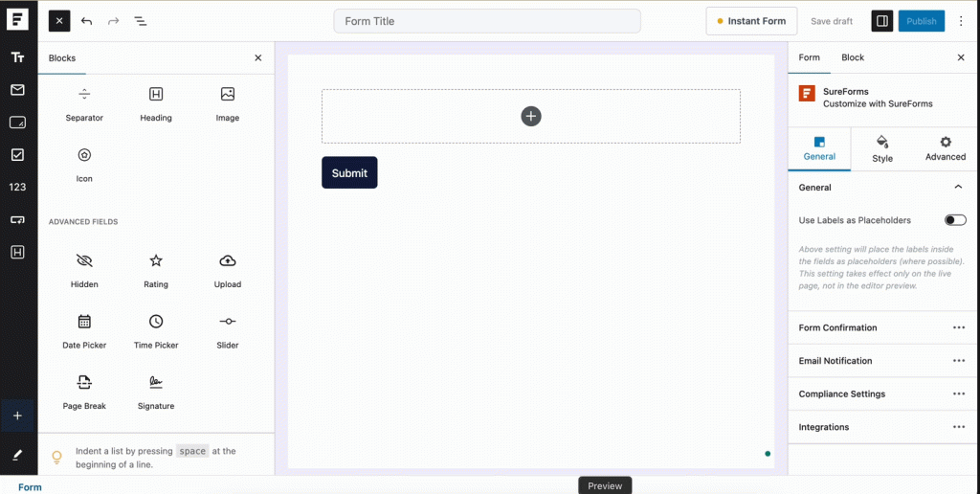
Task: Insert the Page Break block
Action: [x=84, y=391]
